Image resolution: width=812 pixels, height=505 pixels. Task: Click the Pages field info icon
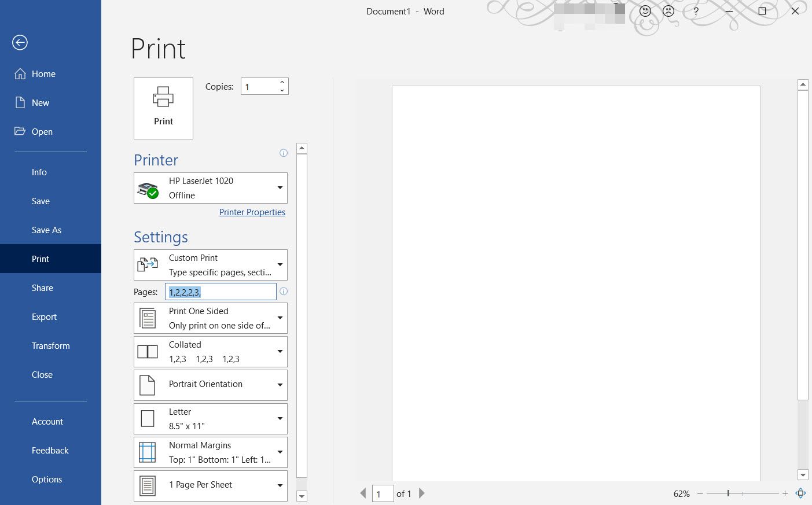click(x=284, y=292)
